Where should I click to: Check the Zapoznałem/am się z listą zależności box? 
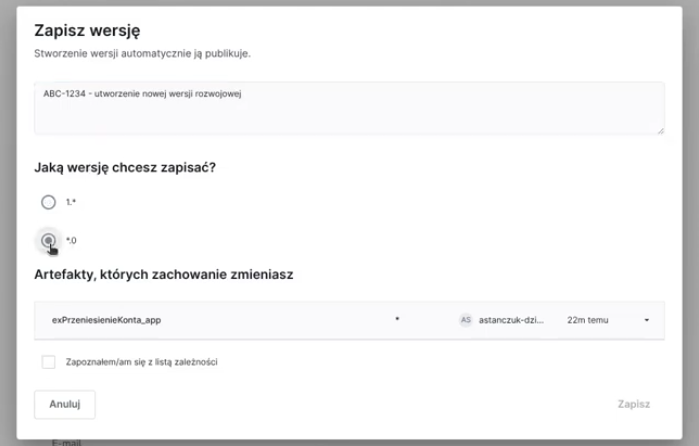click(x=48, y=362)
